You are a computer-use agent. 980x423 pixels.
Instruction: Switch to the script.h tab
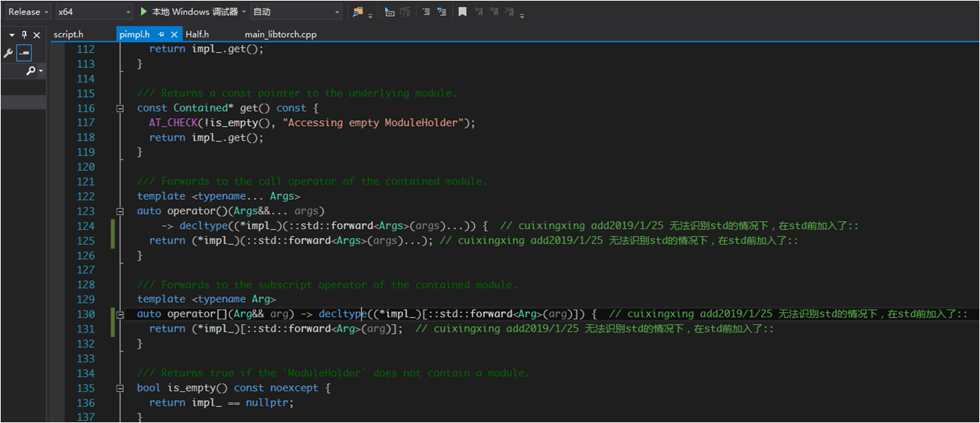[68, 34]
